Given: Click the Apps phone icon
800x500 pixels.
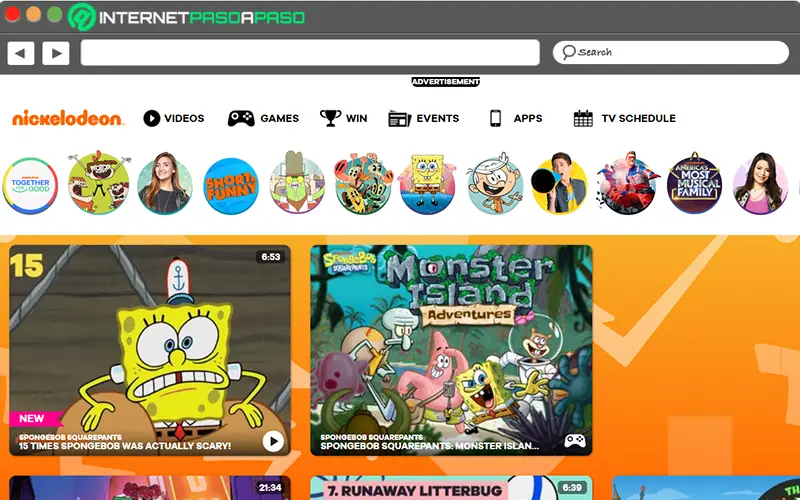Looking at the screenshot, I should pyautogui.click(x=495, y=118).
